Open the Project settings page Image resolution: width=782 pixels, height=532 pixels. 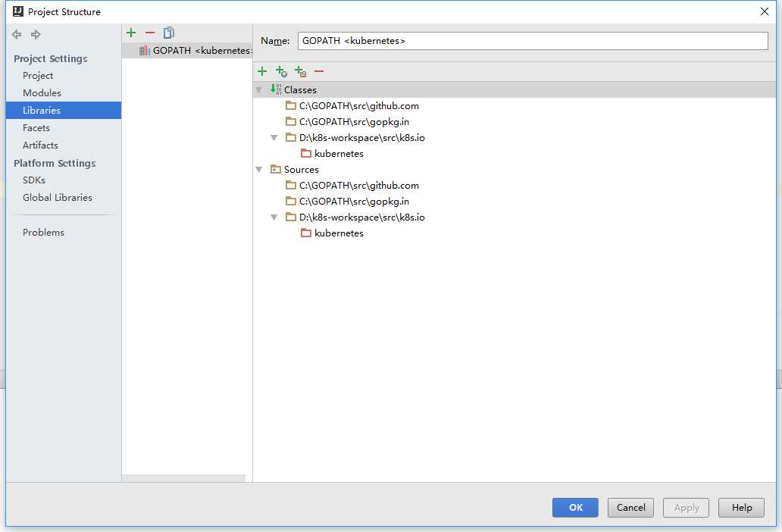[38, 76]
